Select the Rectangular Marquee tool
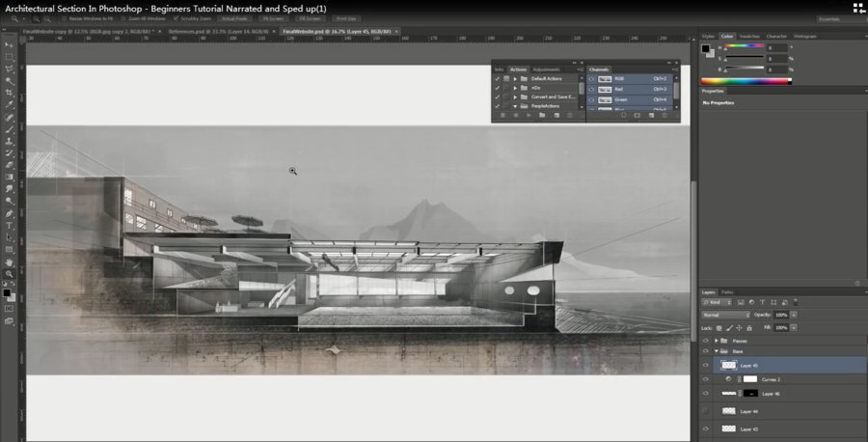This screenshot has width=868, height=442. pos(9,57)
